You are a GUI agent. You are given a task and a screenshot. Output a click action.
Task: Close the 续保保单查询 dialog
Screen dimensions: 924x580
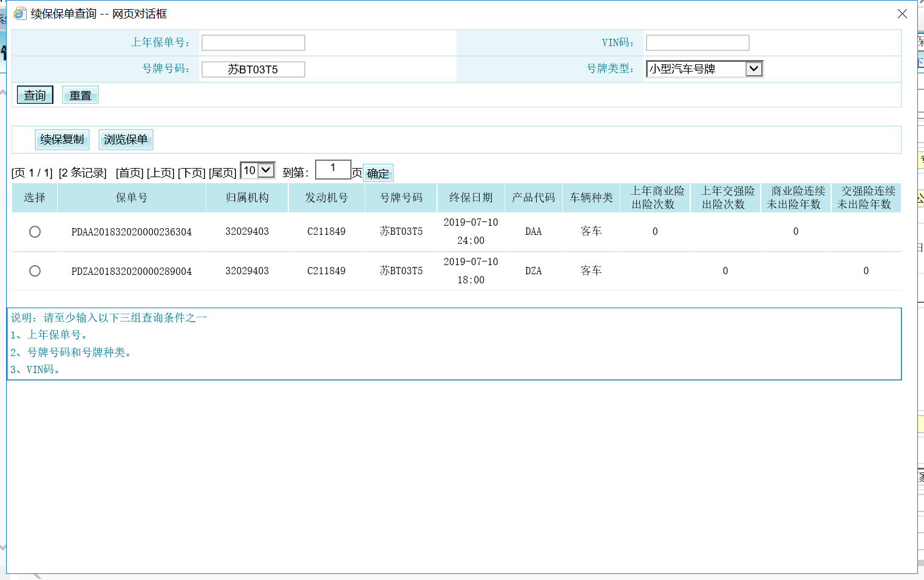[902, 14]
